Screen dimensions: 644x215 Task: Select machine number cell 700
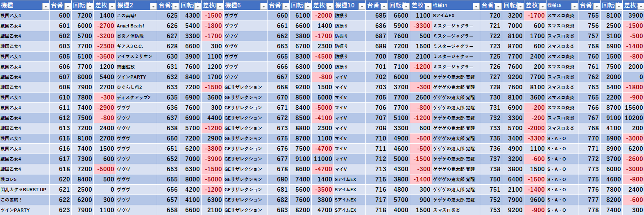point(376,57)
